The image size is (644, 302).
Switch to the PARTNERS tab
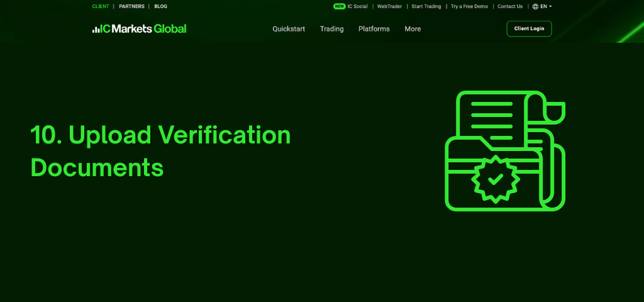tap(131, 6)
